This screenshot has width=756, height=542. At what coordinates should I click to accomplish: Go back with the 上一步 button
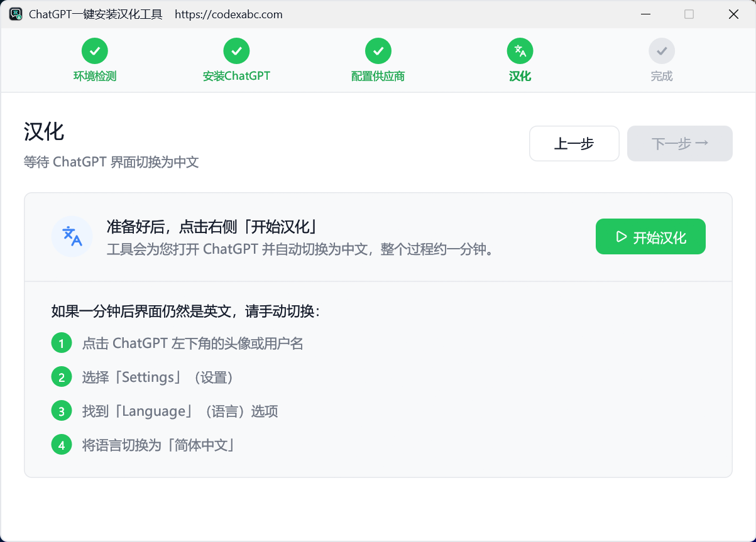click(574, 144)
